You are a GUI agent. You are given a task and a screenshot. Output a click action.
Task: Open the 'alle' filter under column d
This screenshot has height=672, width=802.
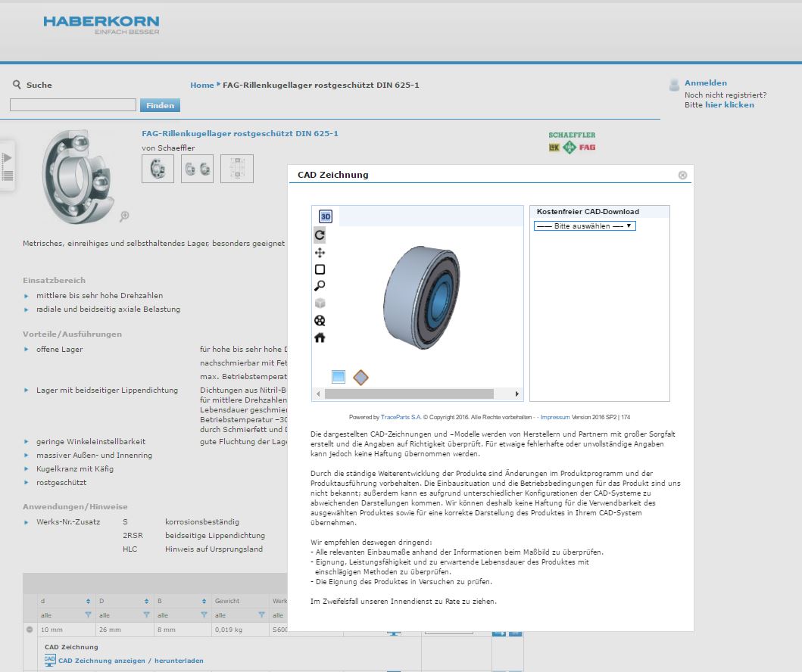65,615
